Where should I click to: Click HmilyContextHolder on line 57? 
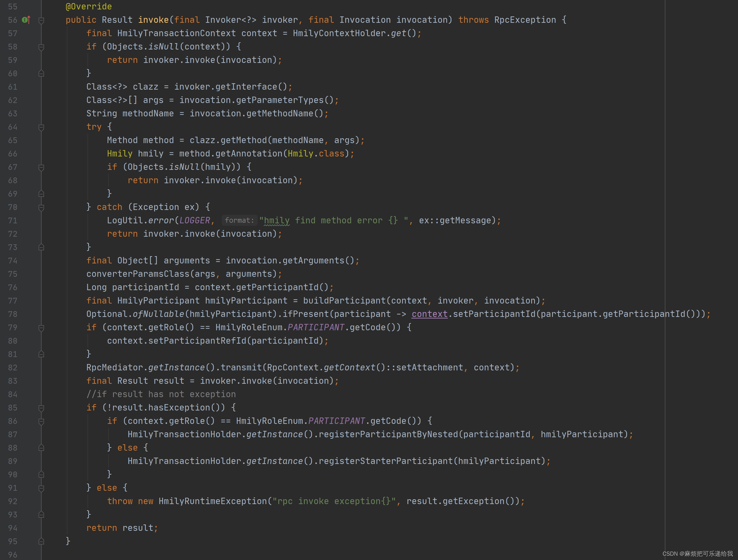click(339, 33)
